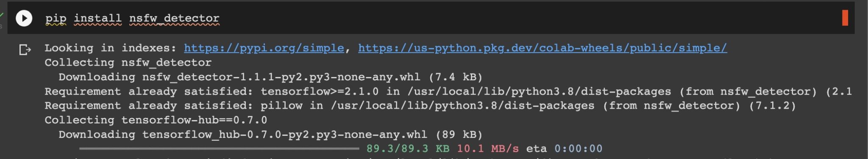Click the red 10.1 MB/s speed text
The width and height of the screenshot is (868, 159).
[488, 148]
